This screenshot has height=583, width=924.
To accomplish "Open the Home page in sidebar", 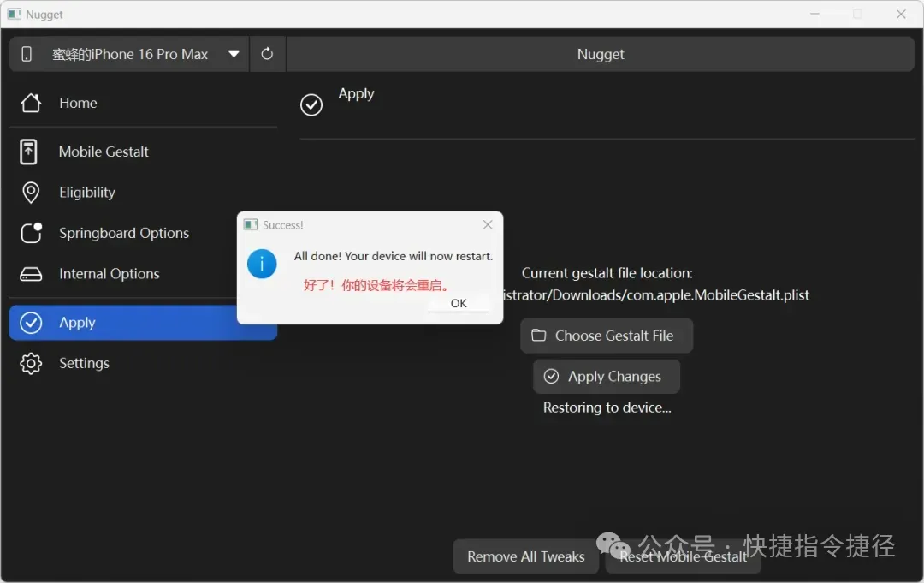I will (x=143, y=104).
